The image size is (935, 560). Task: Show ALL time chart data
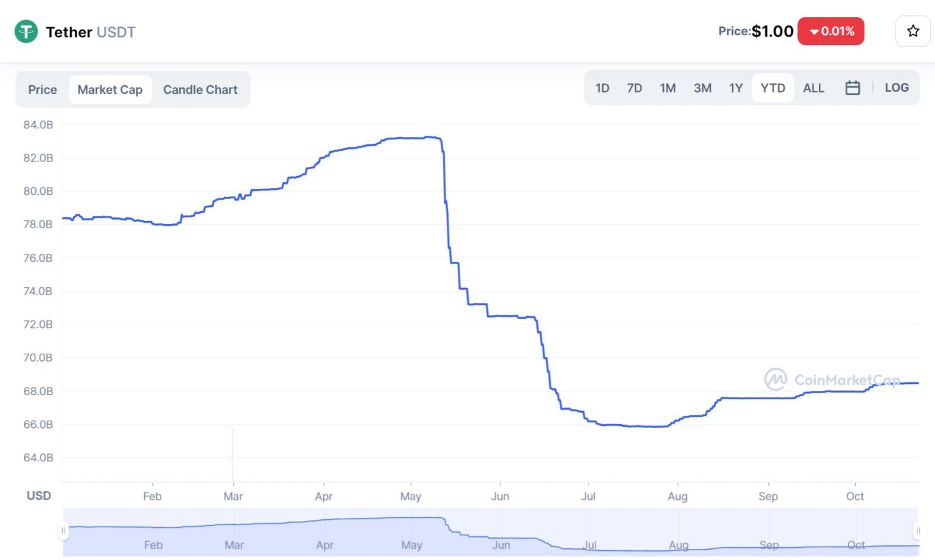(x=813, y=88)
